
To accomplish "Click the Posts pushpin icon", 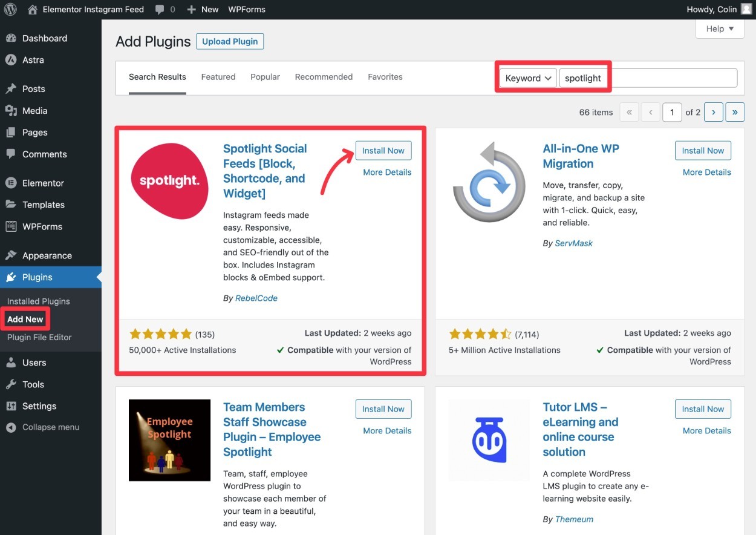I will point(11,89).
